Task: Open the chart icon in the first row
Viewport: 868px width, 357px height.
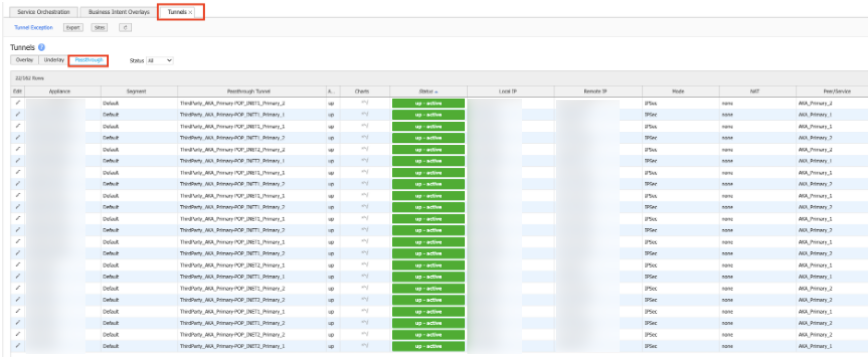Action: point(365,103)
